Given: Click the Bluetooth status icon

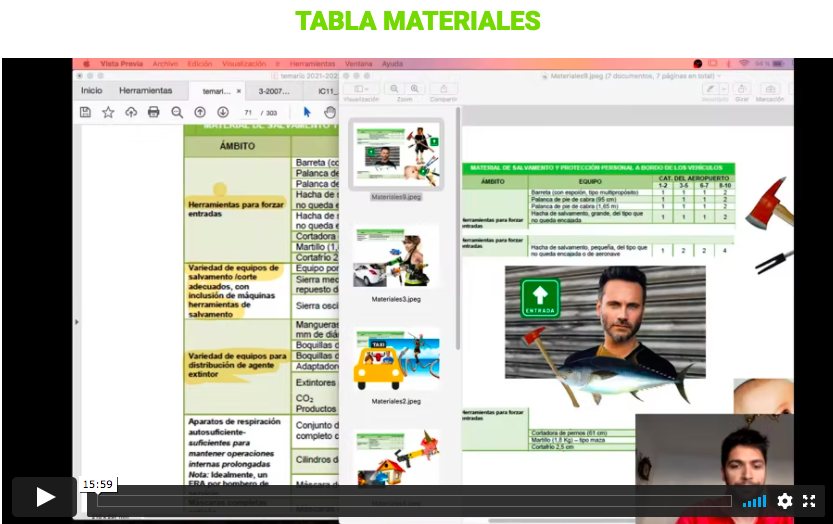Looking at the screenshot, I should coord(728,64).
